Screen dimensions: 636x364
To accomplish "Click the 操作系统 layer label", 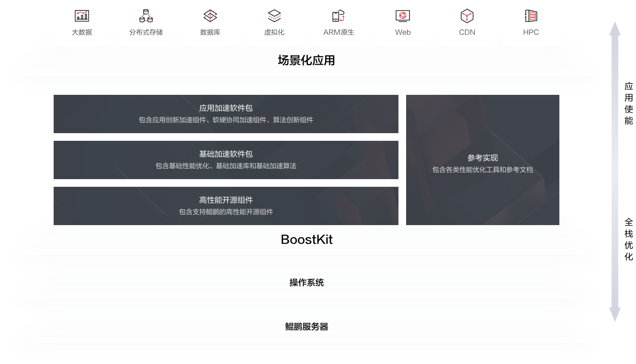I will point(307,283).
